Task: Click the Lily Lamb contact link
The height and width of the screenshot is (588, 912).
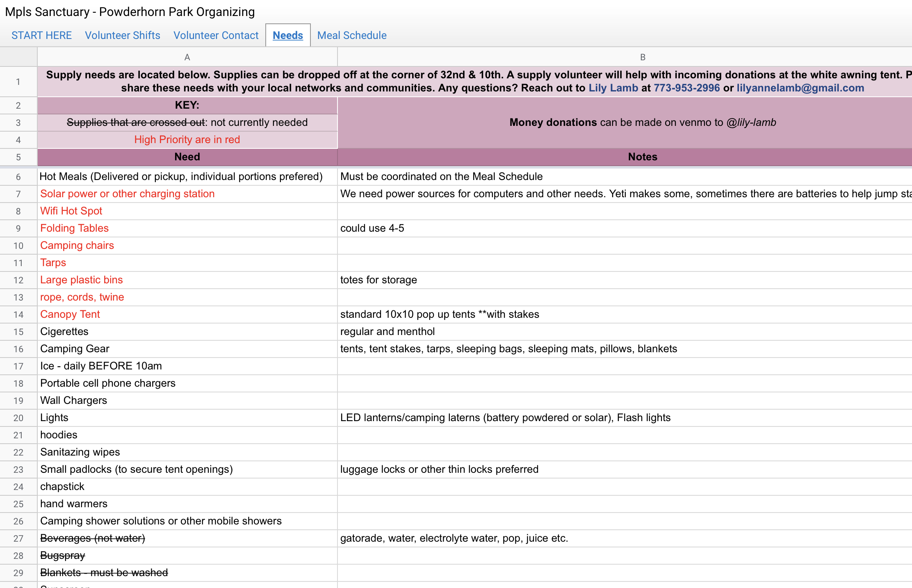Action: pyautogui.click(x=613, y=88)
